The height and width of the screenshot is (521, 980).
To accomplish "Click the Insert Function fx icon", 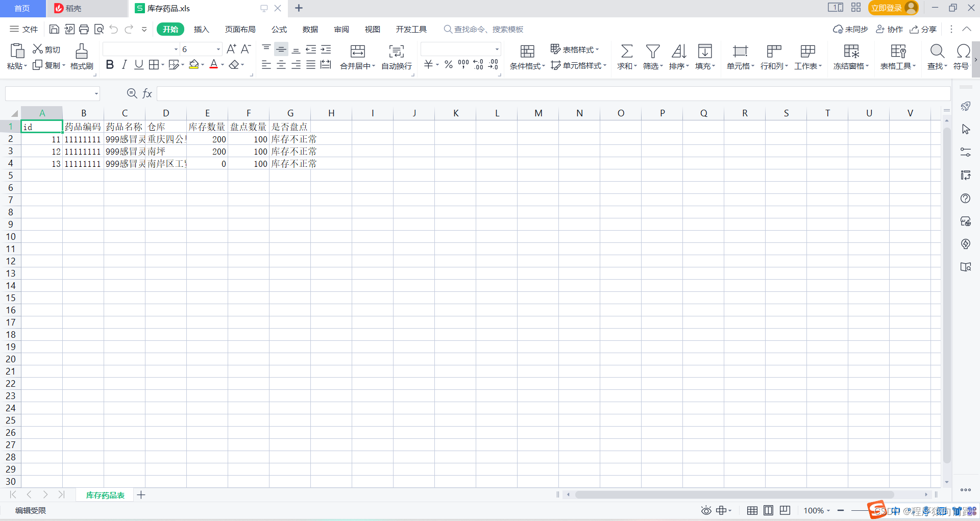I will pos(147,93).
